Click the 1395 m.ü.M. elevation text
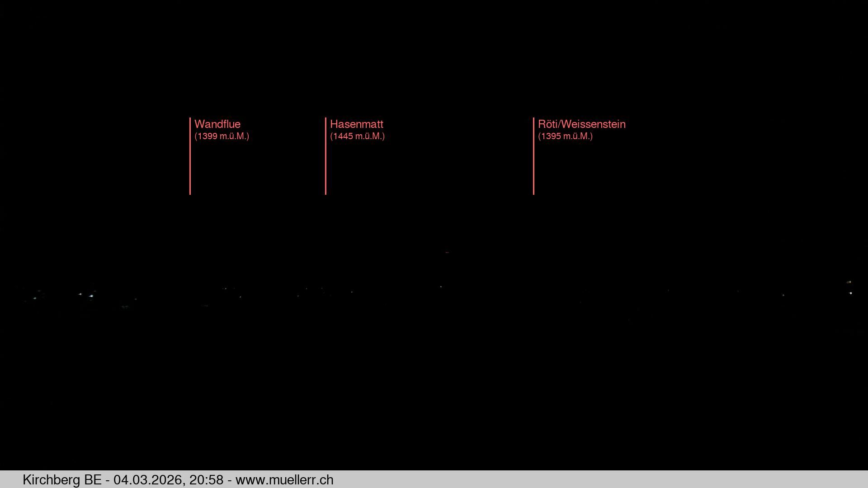The width and height of the screenshot is (868, 488). click(x=565, y=136)
